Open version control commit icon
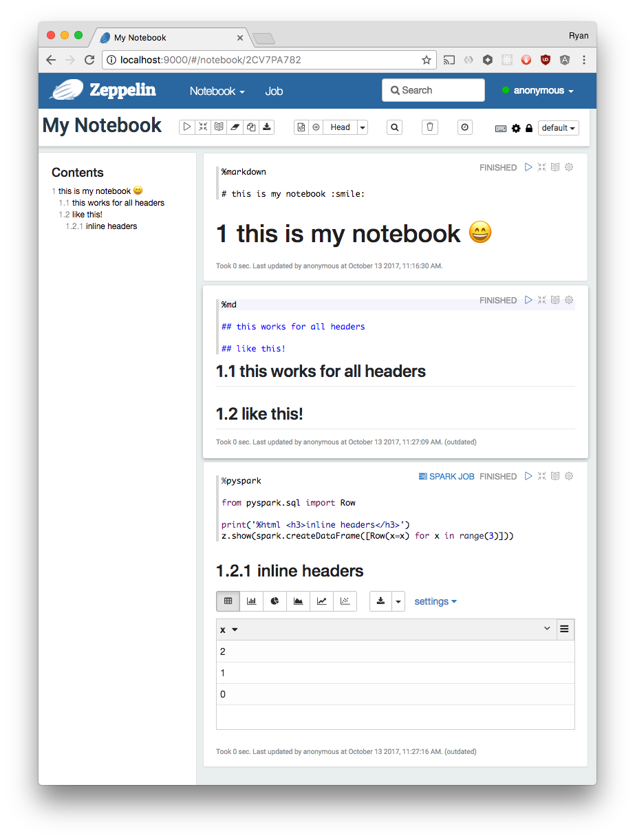The height and width of the screenshot is (840, 635). (x=302, y=127)
